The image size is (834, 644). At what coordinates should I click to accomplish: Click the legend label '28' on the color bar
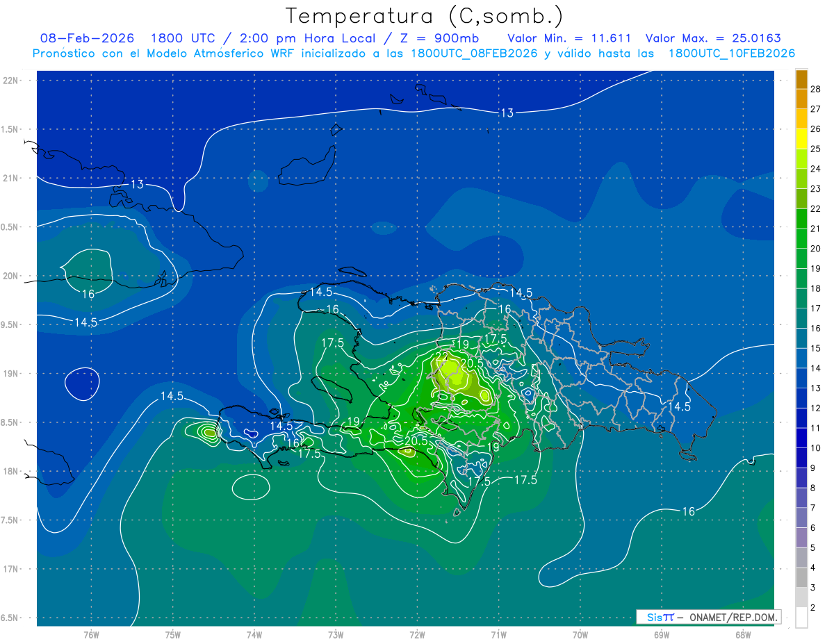click(x=816, y=89)
